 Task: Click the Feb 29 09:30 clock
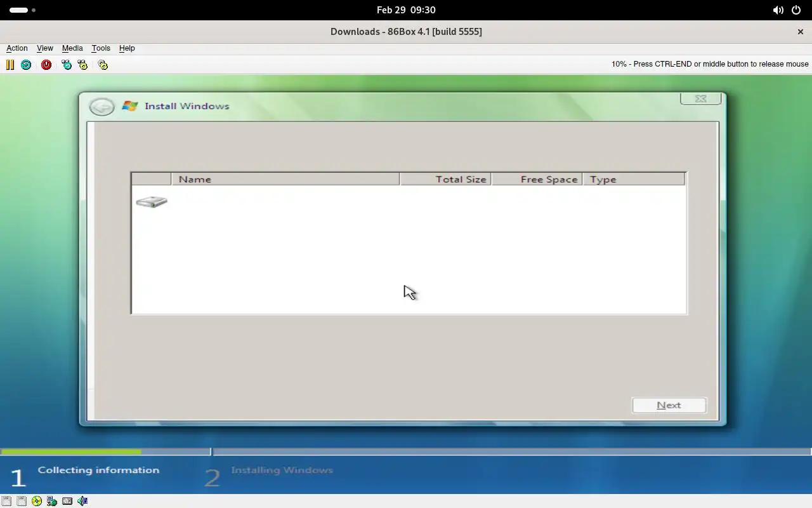point(406,10)
